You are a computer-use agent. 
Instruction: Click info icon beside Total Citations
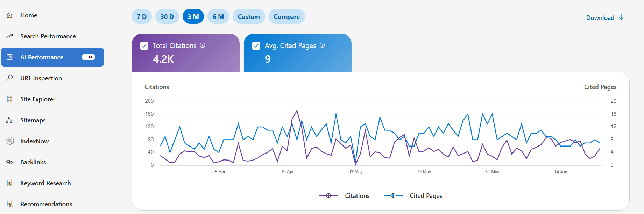[203, 45]
